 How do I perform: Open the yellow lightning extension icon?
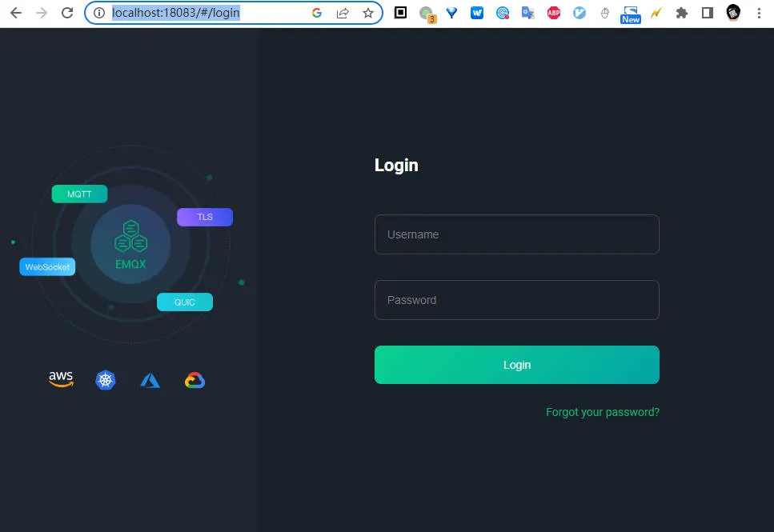656,13
